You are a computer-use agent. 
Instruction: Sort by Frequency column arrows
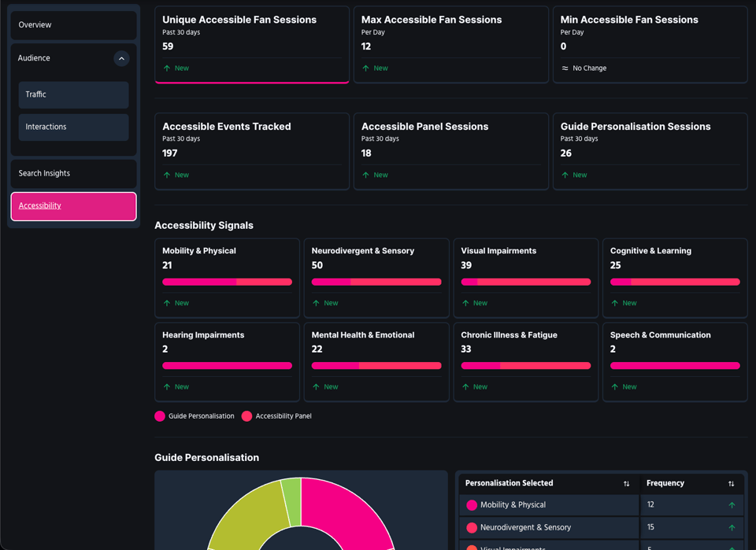[731, 484]
